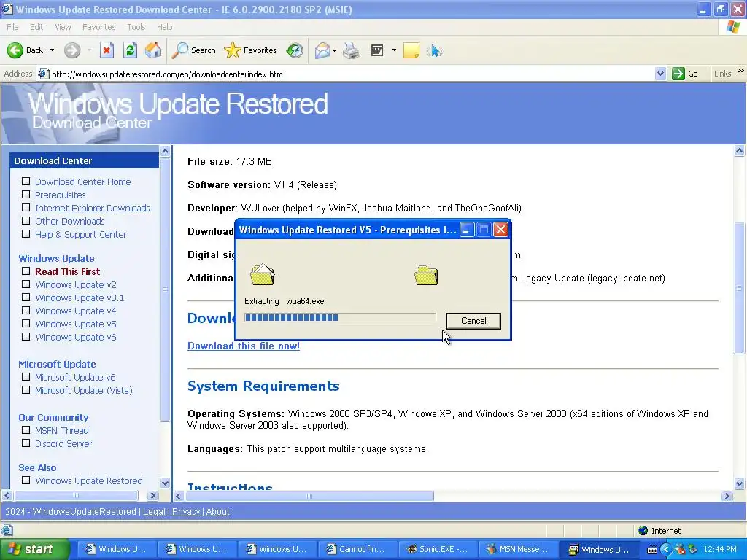Open the Microsoft Update (Vista) link
This screenshot has width=747, height=560.
click(84, 391)
